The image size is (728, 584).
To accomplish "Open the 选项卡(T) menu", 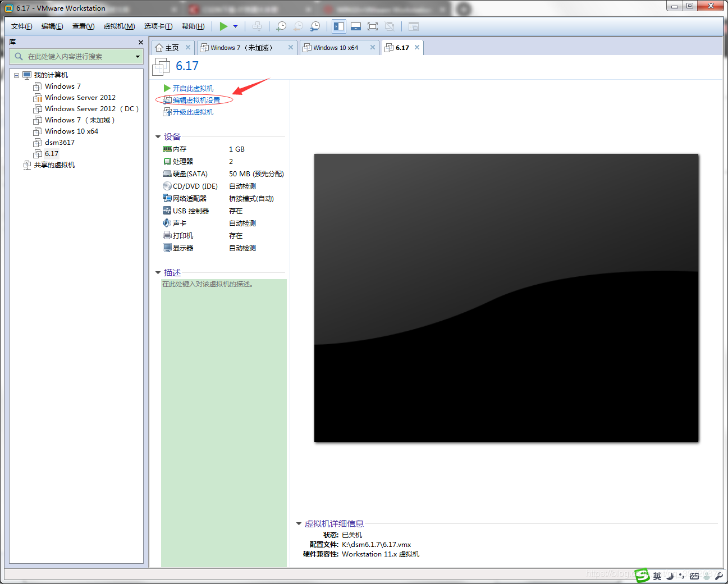I will 158,26.
